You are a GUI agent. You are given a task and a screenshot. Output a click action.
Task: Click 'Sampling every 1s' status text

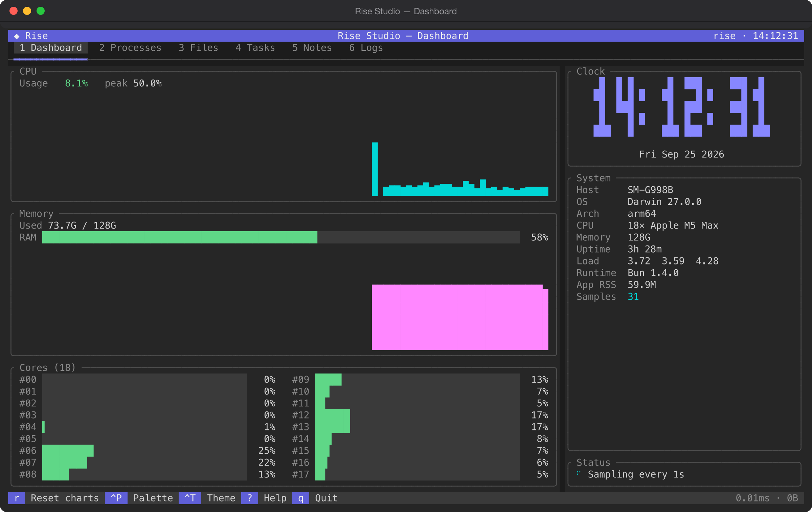636,474
